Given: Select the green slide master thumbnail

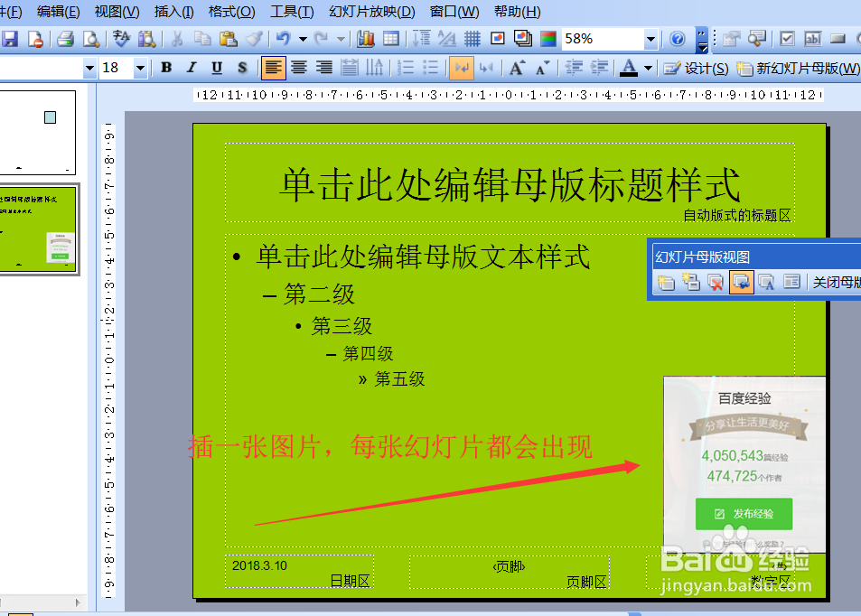Looking at the screenshot, I should (x=40, y=229).
